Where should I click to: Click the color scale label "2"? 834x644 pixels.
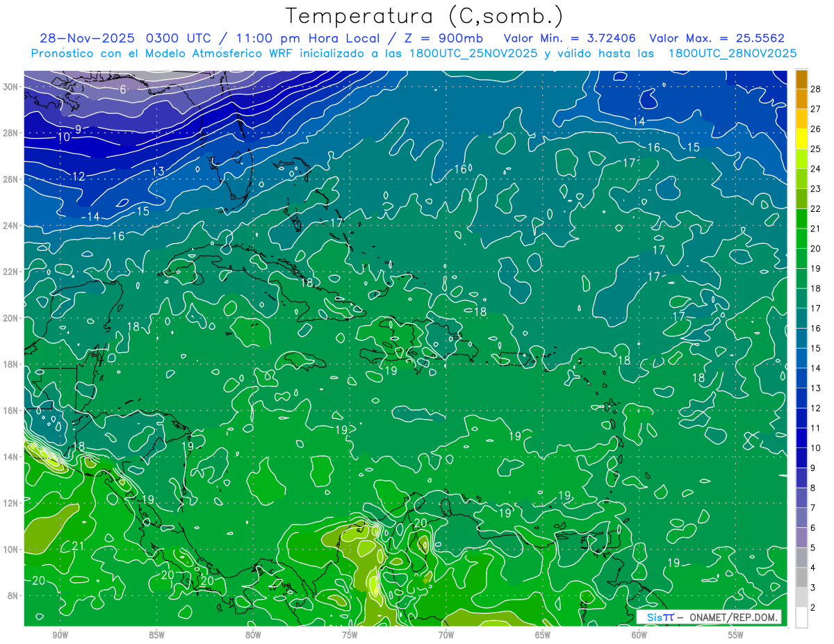click(813, 608)
